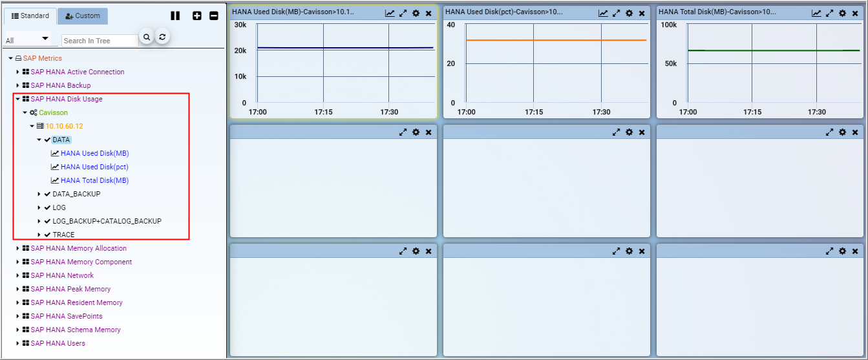Select HANA Used Disk(MB) metric in tree

pyautogui.click(x=94, y=153)
